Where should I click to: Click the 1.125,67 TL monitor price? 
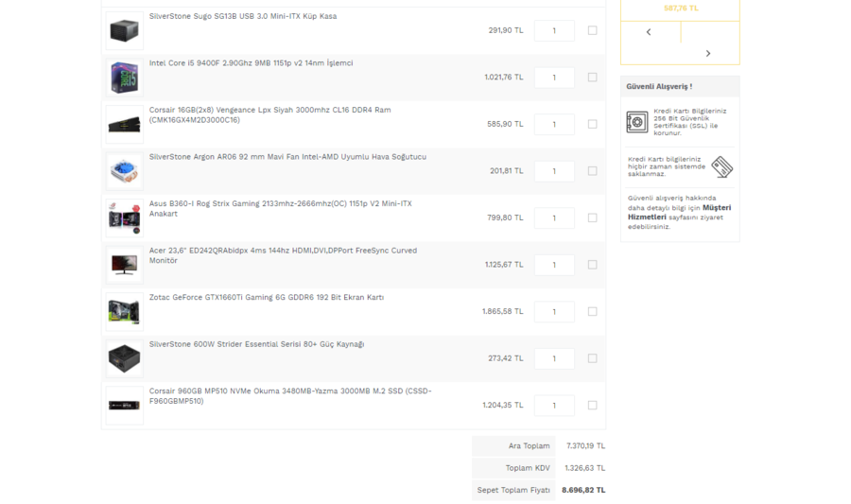(x=504, y=265)
